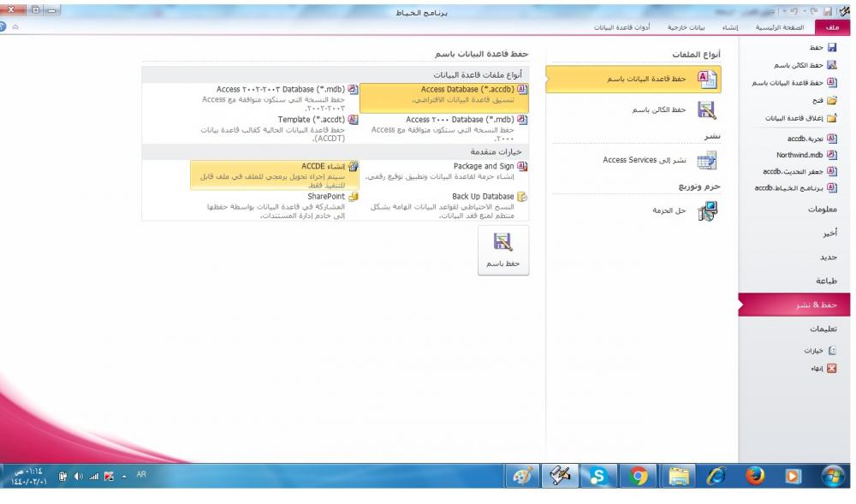This screenshot has height=504, width=856.
Task: Click the Access icon in the taskbar
Action: pyautogui.click(x=560, y=476)
